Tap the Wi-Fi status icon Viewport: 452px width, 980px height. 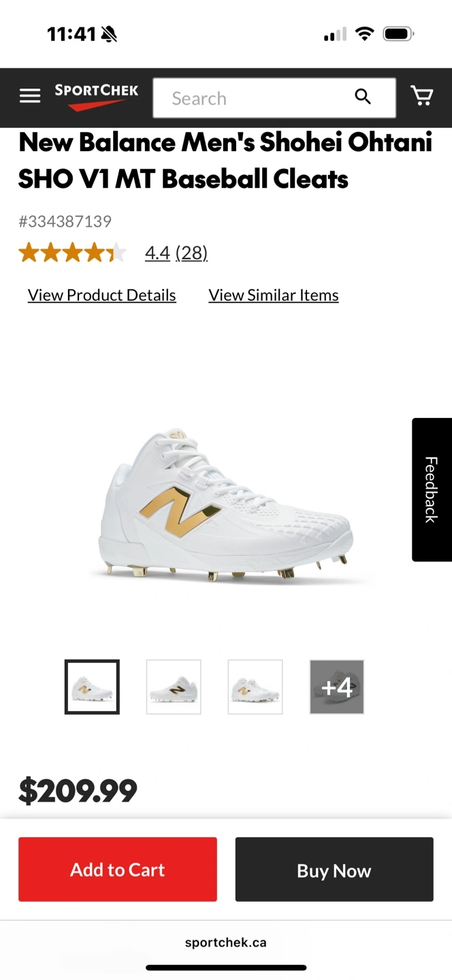pyautogui.click(x=365, y=33)
